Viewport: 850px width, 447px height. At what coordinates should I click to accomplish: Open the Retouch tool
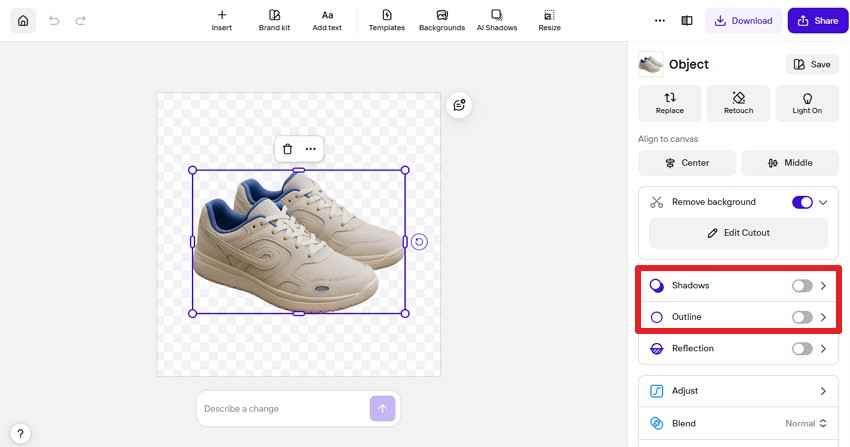[x=738, y=103]
